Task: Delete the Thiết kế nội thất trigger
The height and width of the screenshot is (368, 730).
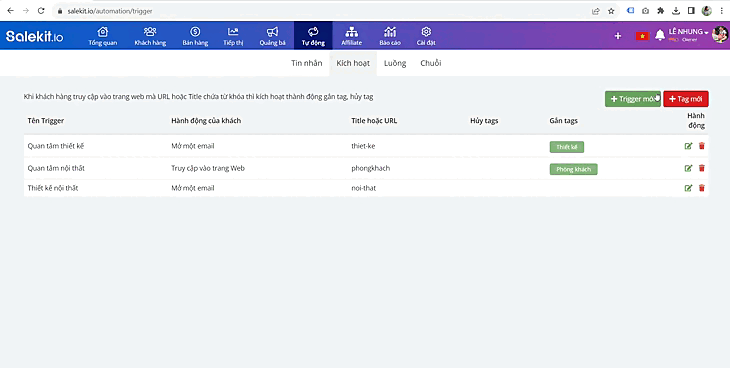Action: pos(702,188)
